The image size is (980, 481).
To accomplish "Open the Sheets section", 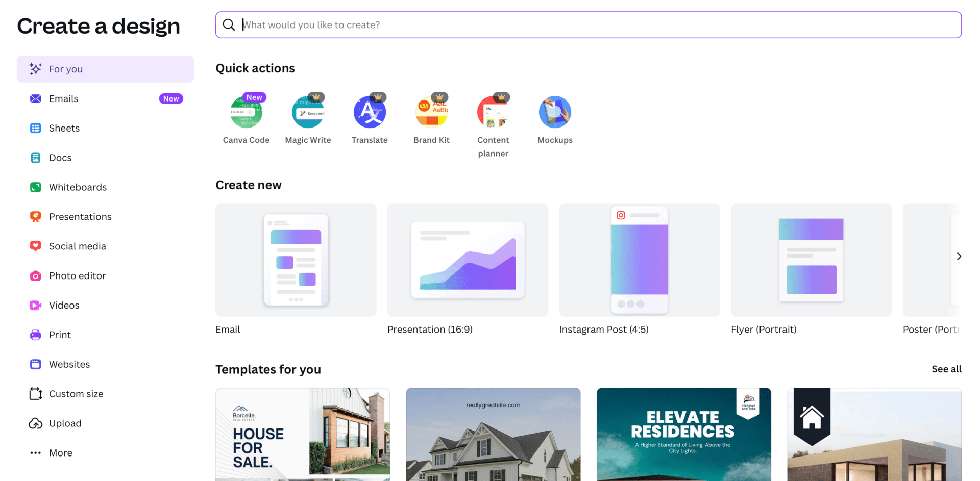I will click(x=64, y=128).
